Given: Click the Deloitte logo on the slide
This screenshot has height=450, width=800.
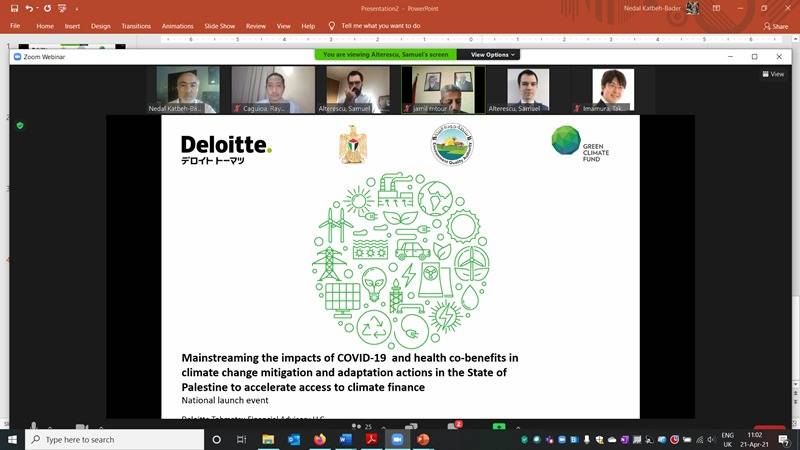Looking at the screenshot, I should (226, 149).
